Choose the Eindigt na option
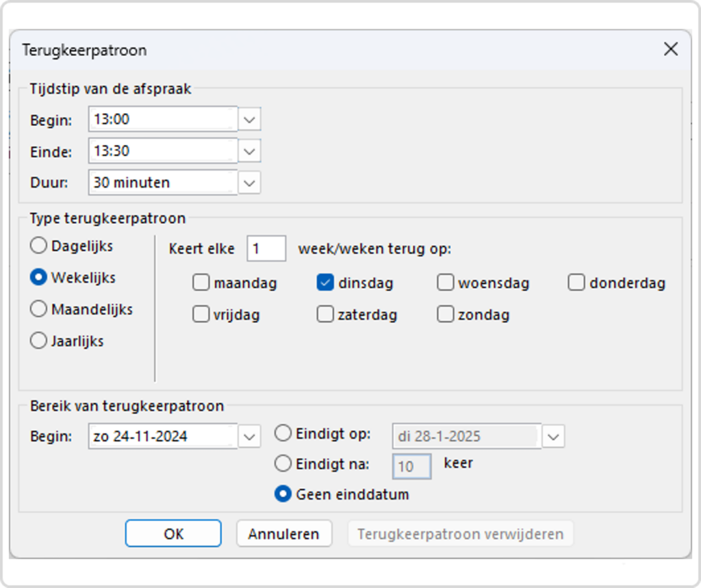701x588 pixels. [x=283, y=464]
